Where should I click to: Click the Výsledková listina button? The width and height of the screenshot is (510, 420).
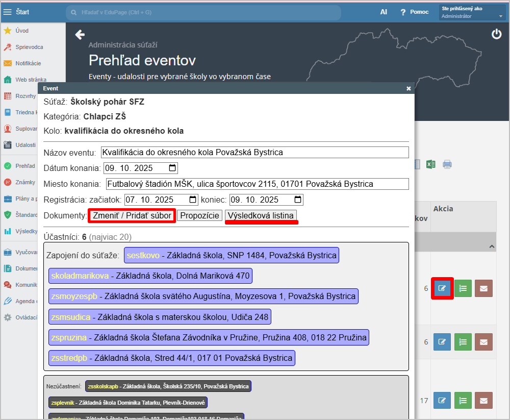tap(261, 216)
